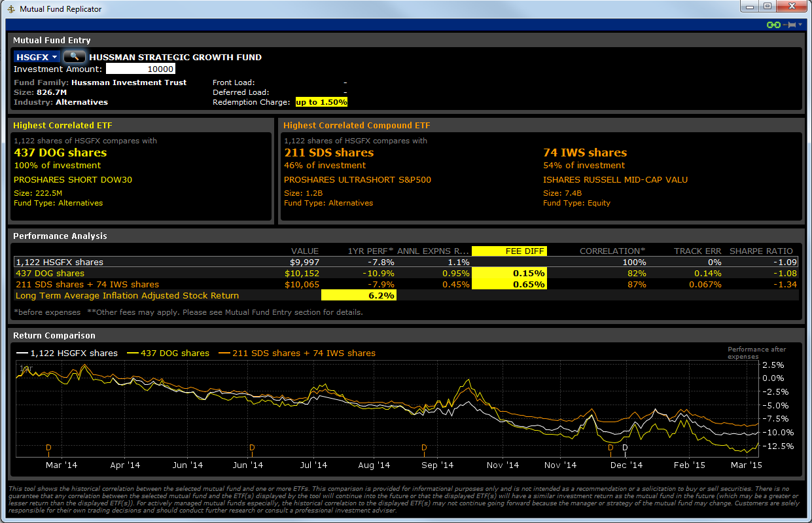Click PROSHARES SHORT DOW30 name
This screenshot has width=812, height=523.
tap(73, 179)
